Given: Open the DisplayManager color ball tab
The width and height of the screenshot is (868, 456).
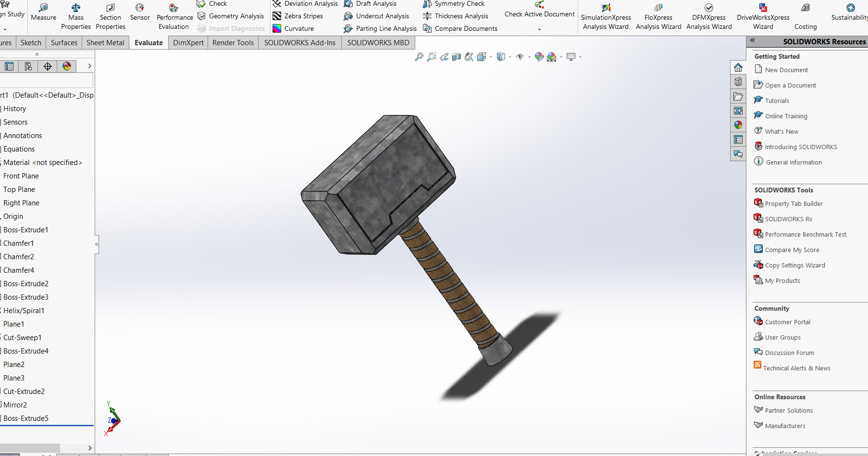Looking at the screenshot, I should click(67, 66).
